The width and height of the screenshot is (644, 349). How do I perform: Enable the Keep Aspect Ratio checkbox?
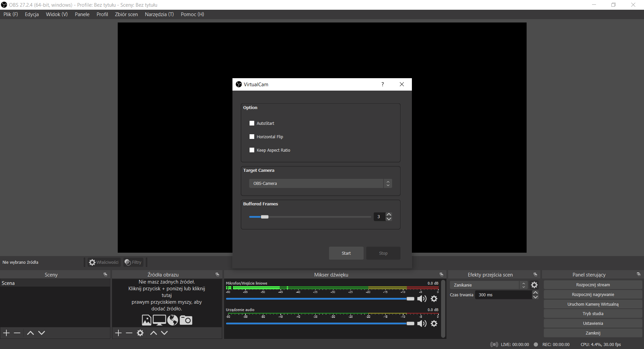[x=252, y=150]
